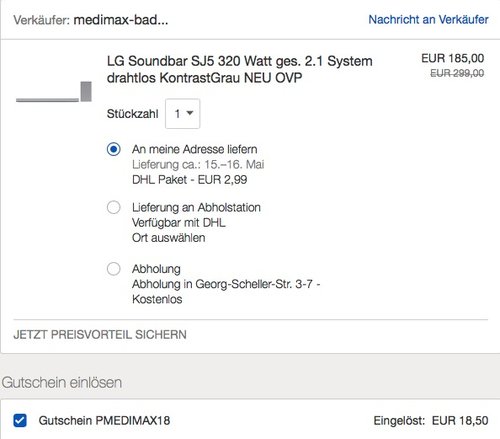Click the 'Gutschein PMEDIMAX18' label text

point(104,420)
